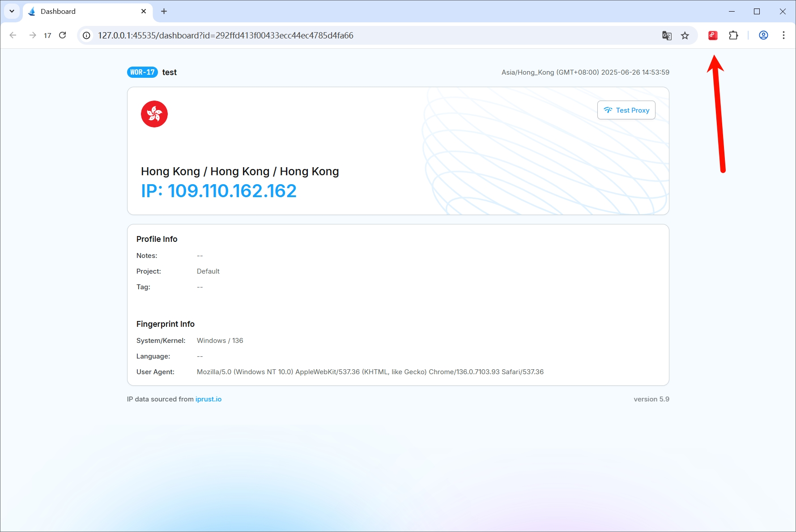The image size is (796, 532).
Task: Click the translate page icon
Action: [667, 35]
